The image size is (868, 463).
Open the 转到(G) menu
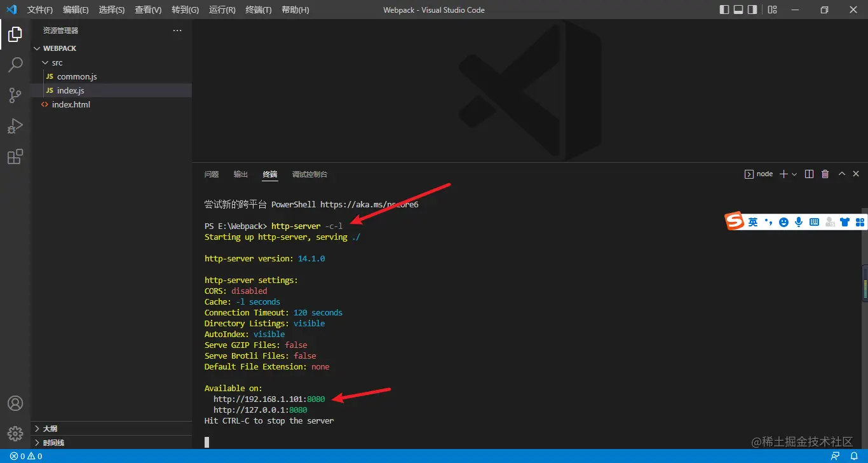(185, 10)
